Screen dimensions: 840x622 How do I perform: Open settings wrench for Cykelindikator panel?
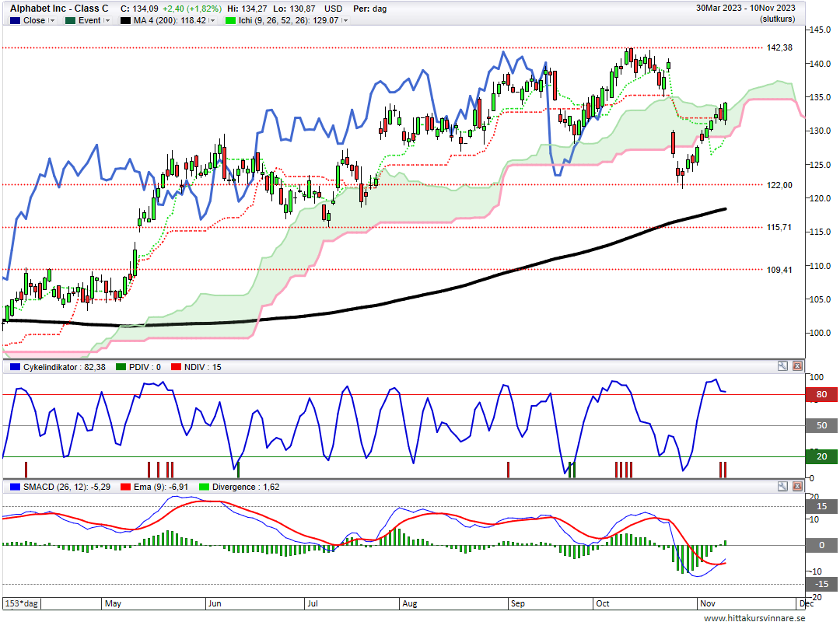(x=782, y=366)
